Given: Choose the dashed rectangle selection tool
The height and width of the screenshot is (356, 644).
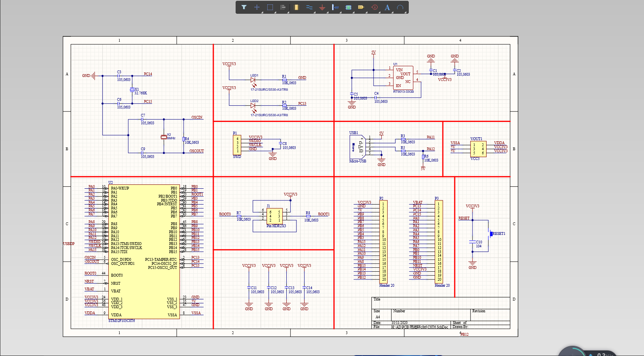Looking at the screenshot, I should coord(270,7).
